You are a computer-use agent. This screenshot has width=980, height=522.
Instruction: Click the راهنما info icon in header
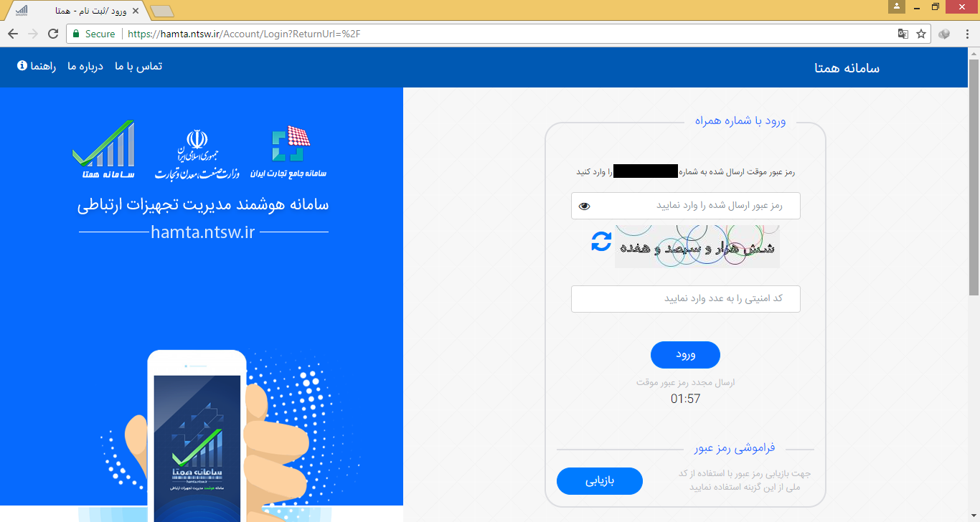22,66
